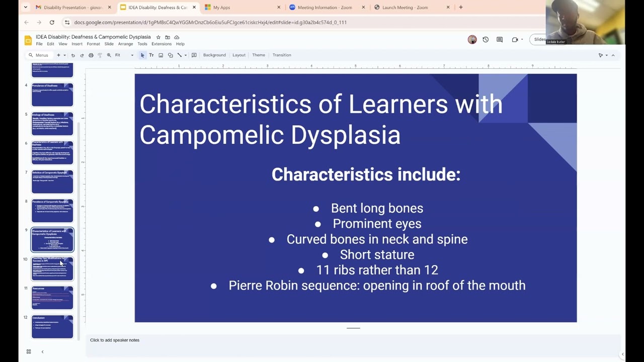The height and width of the screenshot is (362, 644).
Task: Click the Undo arrow in toolbar
Action: tap(73, 55)
